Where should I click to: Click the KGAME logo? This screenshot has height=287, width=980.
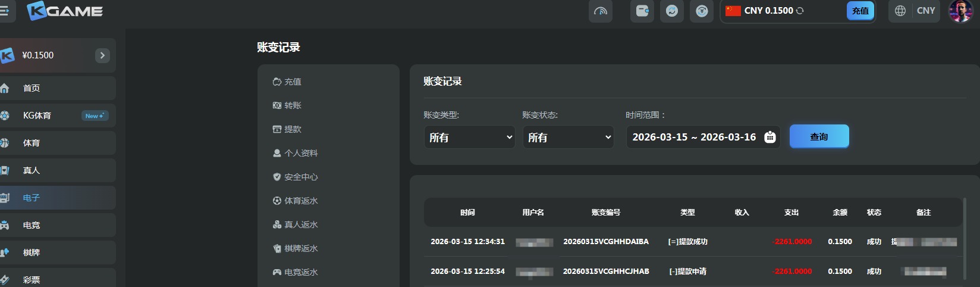65,11
